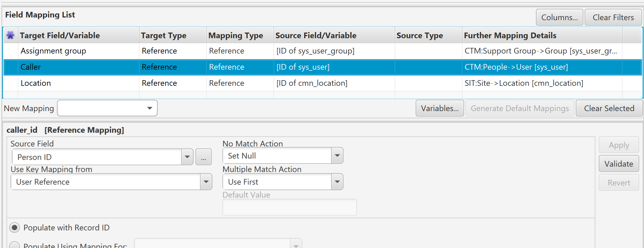Sort by Target Field/Variable column header
The height and width of the screenshot is (248, 644).
(x=79, y=35)
